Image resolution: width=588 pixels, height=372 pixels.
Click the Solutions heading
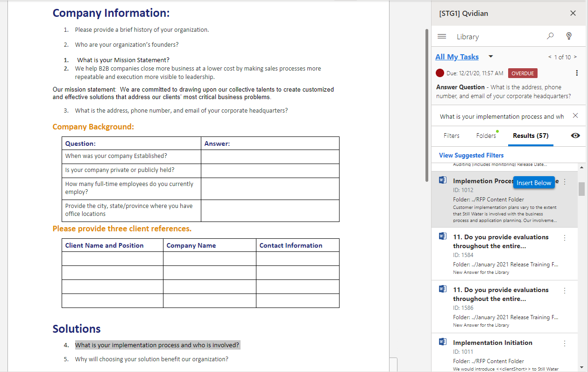coord(77,329)
